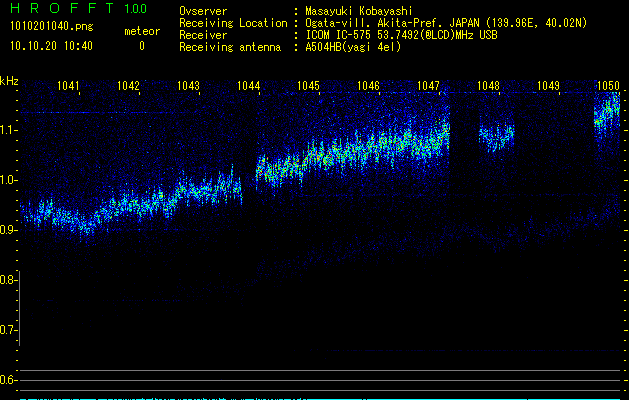
Task: Click the 0.9 frequency axis label
Action: click(x=9, y=230)
